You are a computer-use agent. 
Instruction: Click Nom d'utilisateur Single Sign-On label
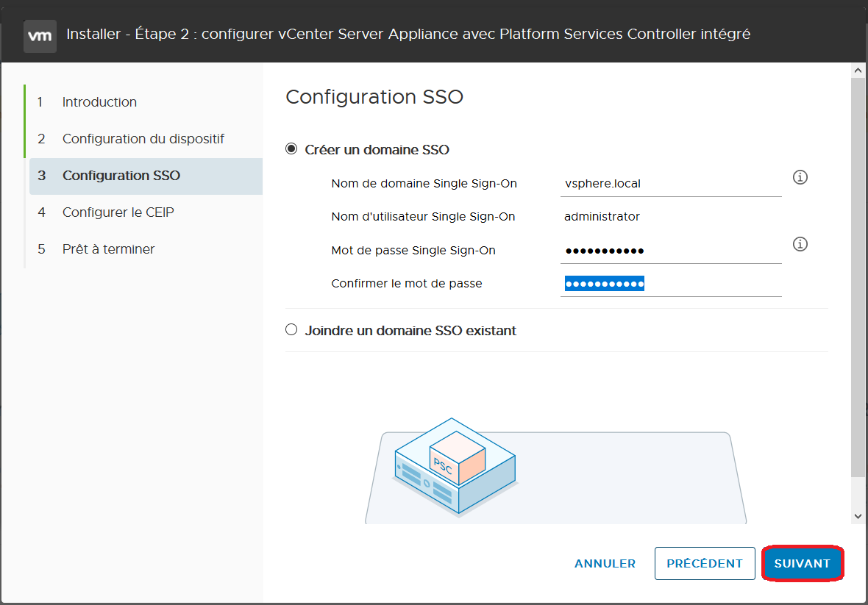[423, 217]
